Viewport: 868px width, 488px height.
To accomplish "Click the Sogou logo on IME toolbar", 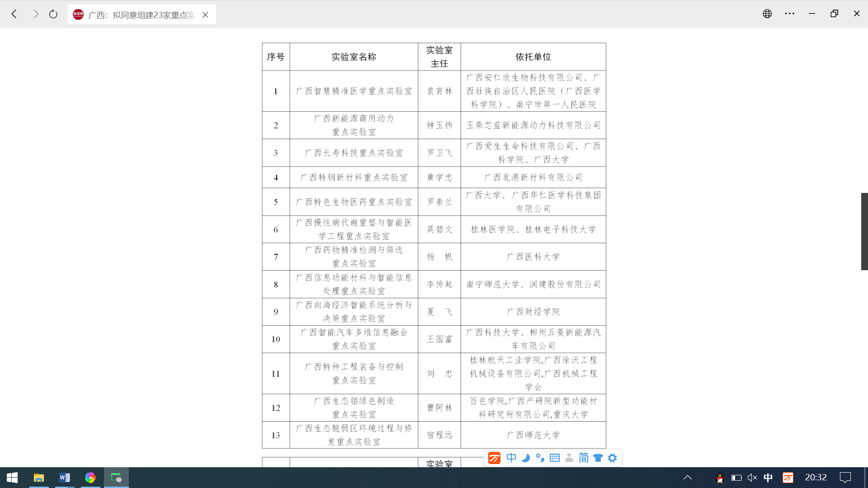I will pos(494,458).
